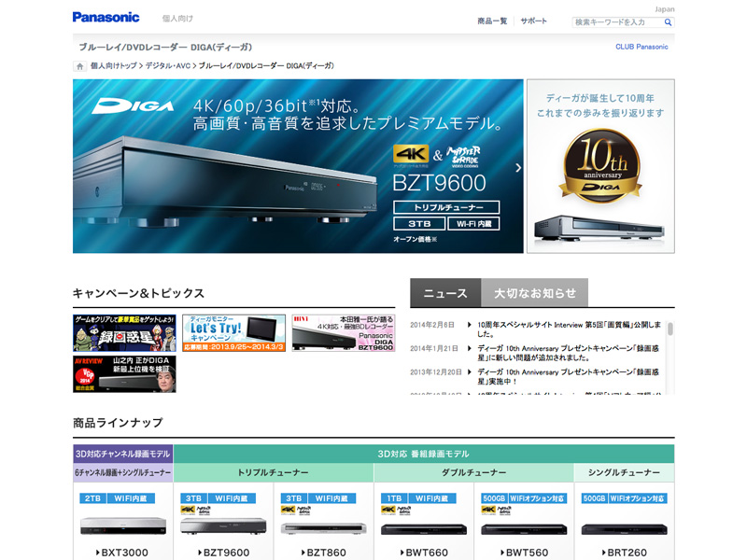Click the BWT660 recorder image
747x560 pixels.
click(x=424, y=529)
